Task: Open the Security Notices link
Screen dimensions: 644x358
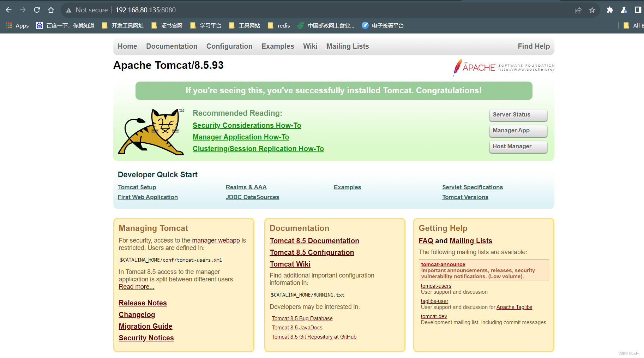Action: pyautogui.click(x=146, y=338)
